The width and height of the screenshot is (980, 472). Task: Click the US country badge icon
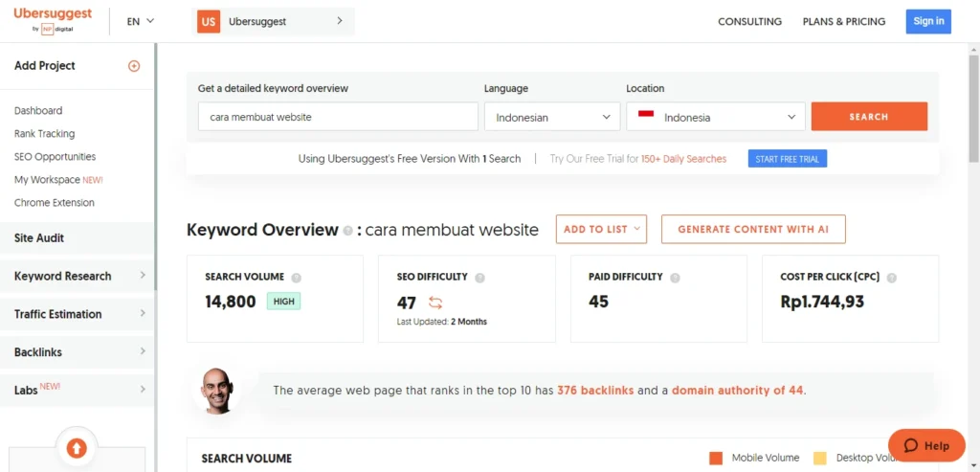[x=209, y=21]
